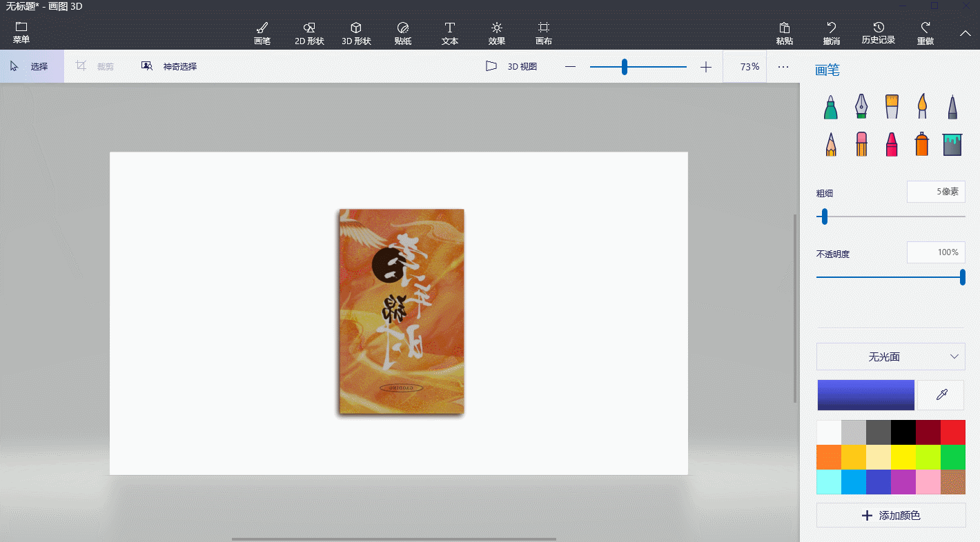Choose the bright red color swatch

pos(953,432)
